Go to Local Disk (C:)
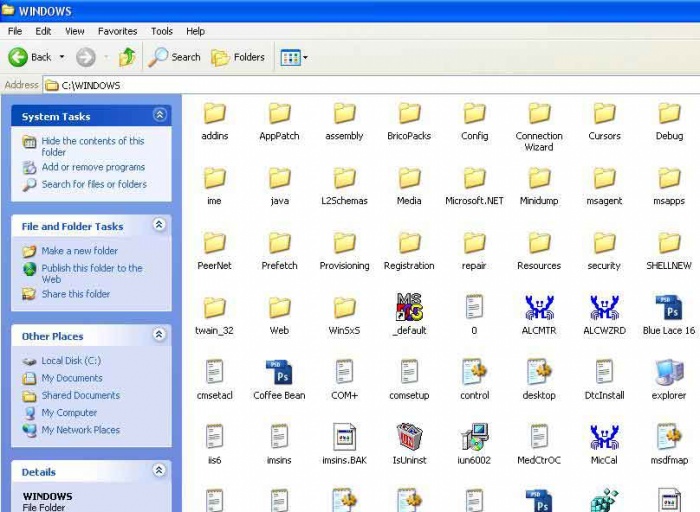The width and height of the screenshot is (700, 512). [71, 361]
